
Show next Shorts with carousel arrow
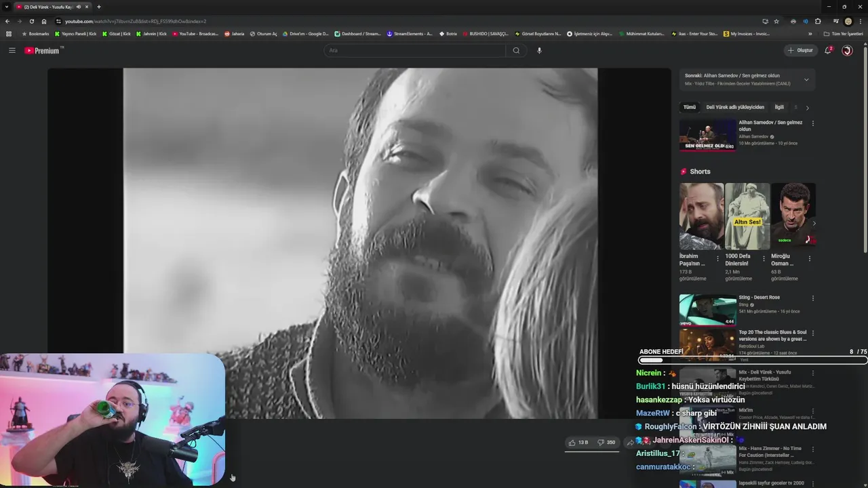[x=814, y=223]
